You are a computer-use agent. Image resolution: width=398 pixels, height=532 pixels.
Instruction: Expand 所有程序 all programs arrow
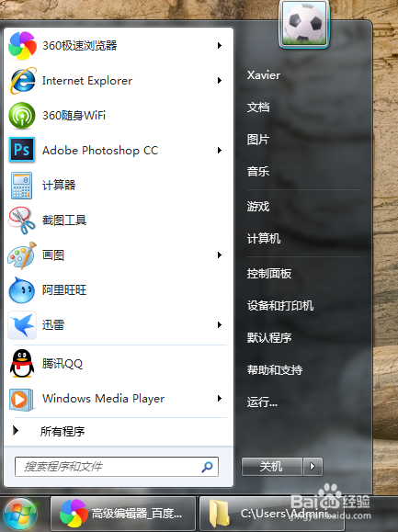pos(16,431)
